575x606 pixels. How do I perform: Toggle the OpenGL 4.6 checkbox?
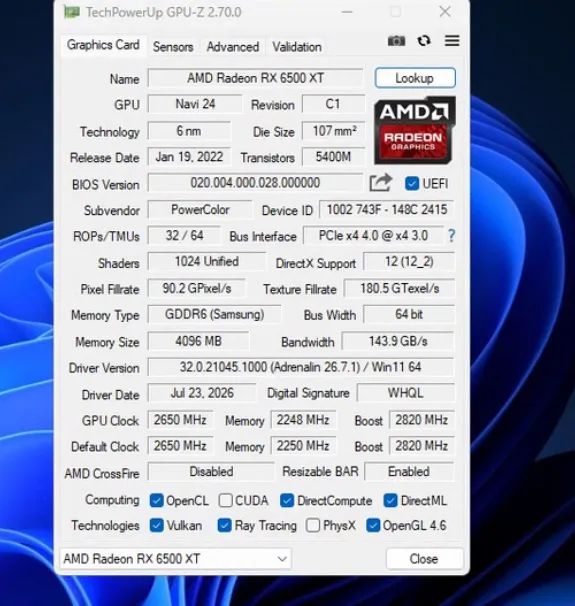(373, 525)
